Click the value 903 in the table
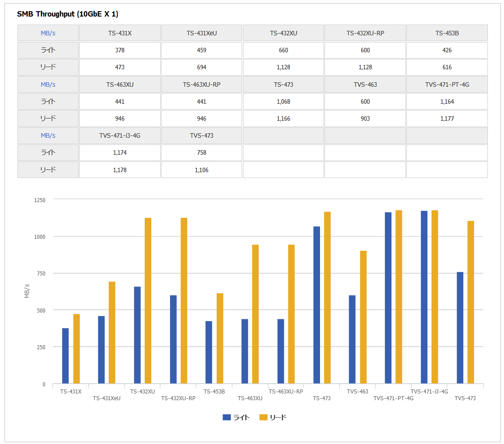Screen dimensions: 504x444 [365, 118]
